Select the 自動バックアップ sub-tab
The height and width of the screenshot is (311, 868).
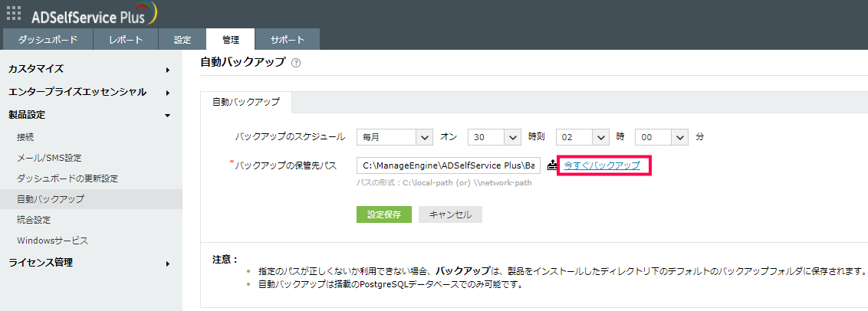[x=246, y=102]
